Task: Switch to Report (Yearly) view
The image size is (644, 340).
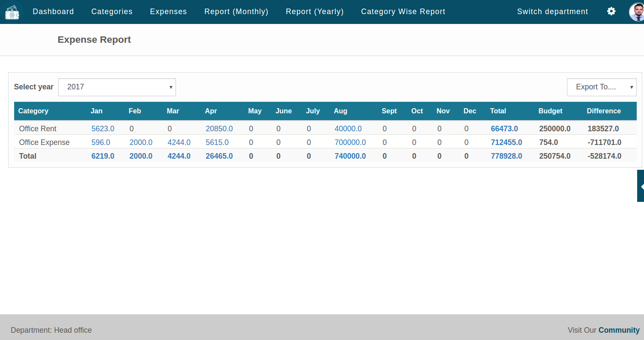Action: [315, 12]
